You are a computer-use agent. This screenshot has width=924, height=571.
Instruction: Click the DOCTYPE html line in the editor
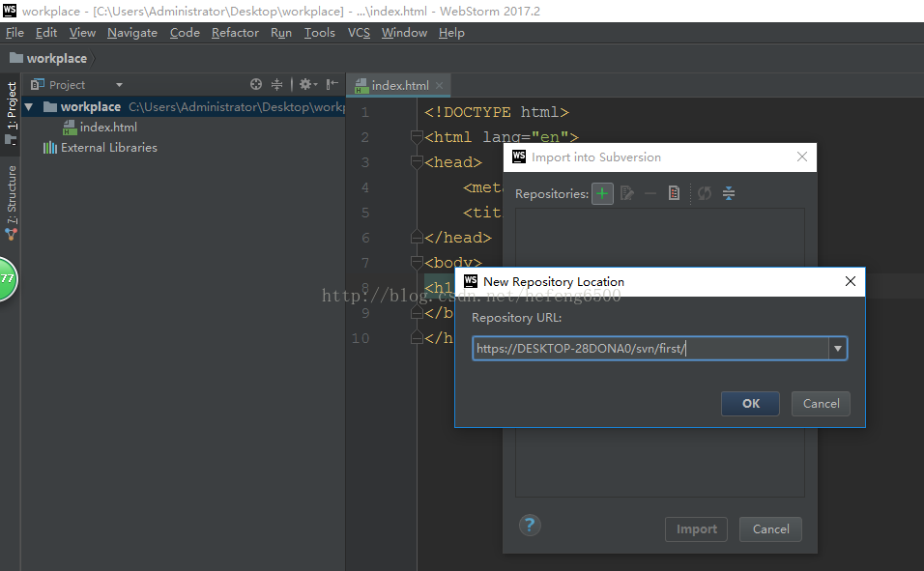click(x=497, y=112)
